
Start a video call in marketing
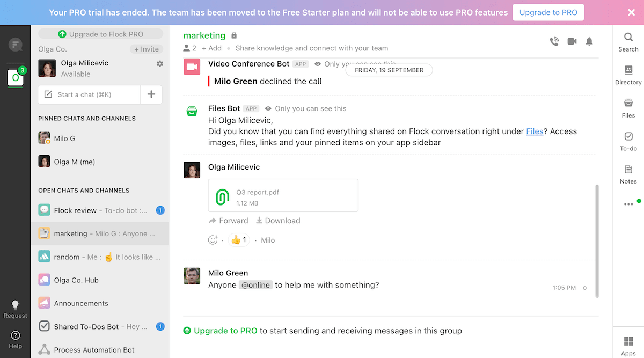click(x=572, y=41)
